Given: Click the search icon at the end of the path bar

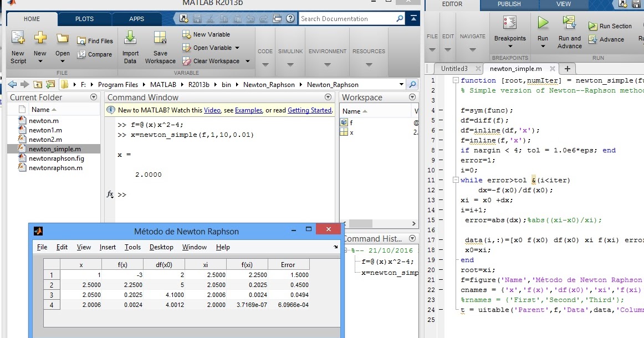Looking at the screenshot, I should [x=412, y=84].
